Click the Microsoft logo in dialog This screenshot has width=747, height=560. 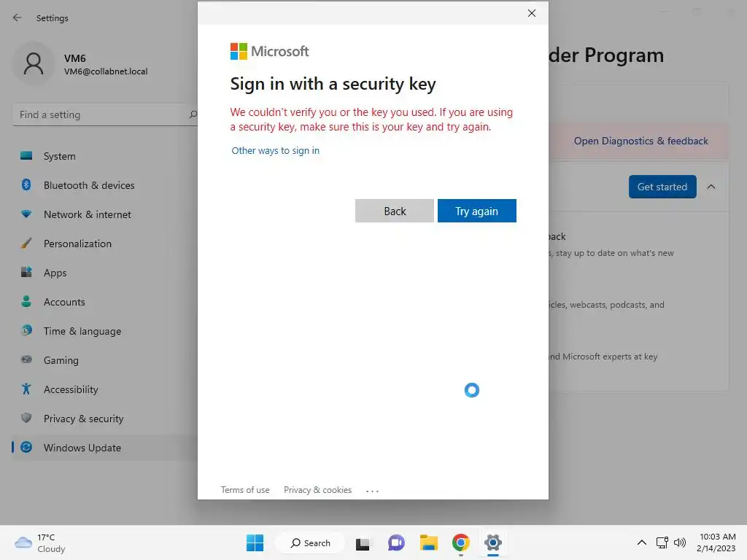pyautogui.click(x=270, y=51)
